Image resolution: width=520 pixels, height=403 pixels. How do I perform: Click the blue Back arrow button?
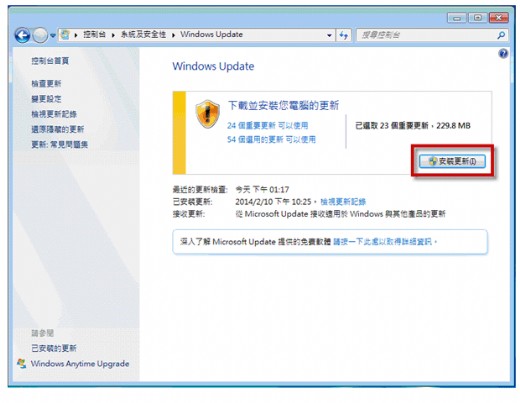[22, 35]
